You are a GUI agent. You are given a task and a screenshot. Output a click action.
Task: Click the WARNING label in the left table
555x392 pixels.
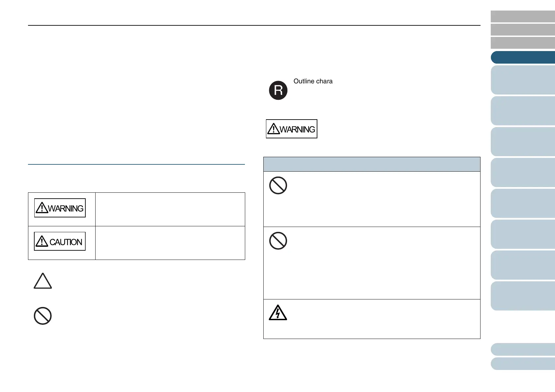pyautogui.click(x=60, y=208)
